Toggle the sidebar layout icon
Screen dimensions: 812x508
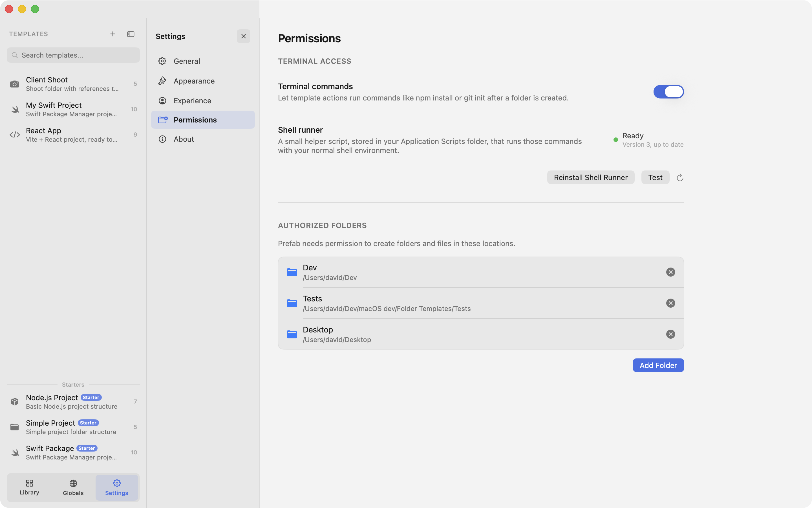click(x=131, y=34)
